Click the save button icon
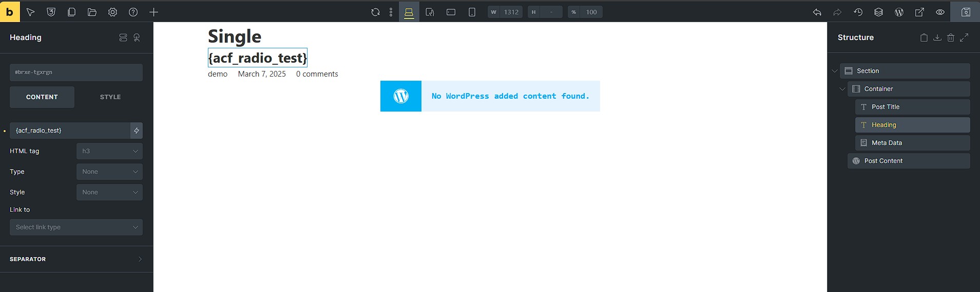The image size is (980, 292). [x=965, y=12]
